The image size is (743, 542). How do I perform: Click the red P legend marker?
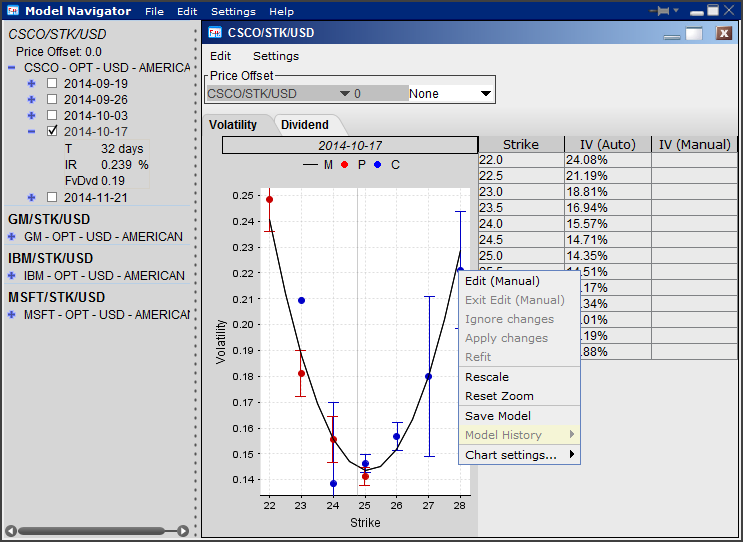344,164
